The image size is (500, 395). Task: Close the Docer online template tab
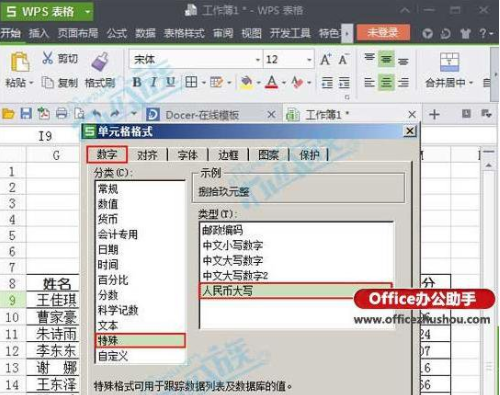272,115
